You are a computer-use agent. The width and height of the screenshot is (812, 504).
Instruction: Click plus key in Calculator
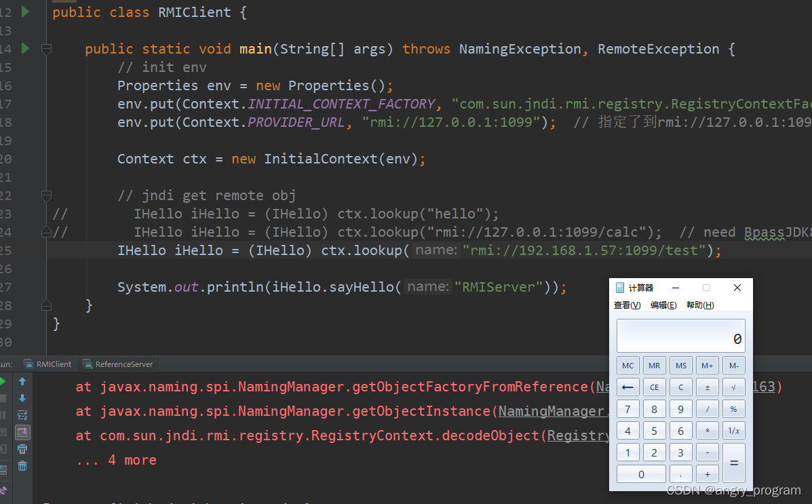pos(708,474)
